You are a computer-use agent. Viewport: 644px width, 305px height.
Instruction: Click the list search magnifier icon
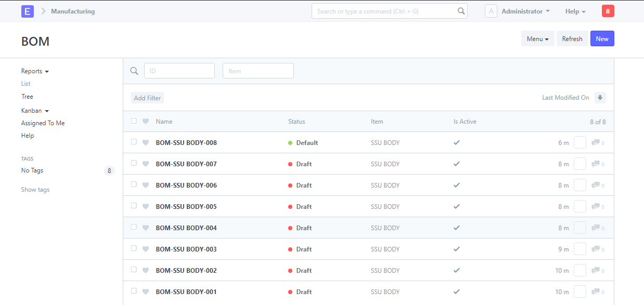(x=134, y=70)
